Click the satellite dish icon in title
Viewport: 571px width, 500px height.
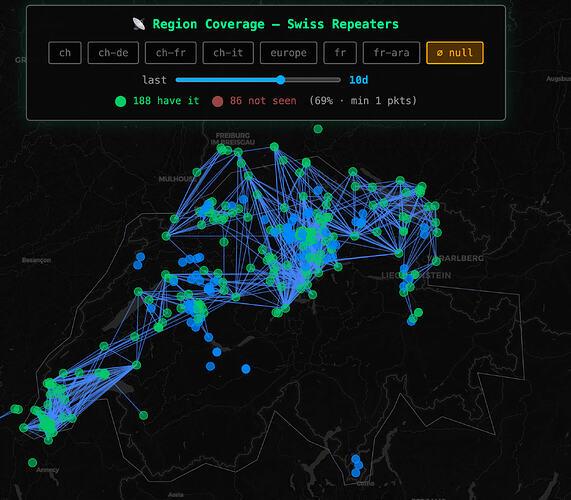pos(139,24)
